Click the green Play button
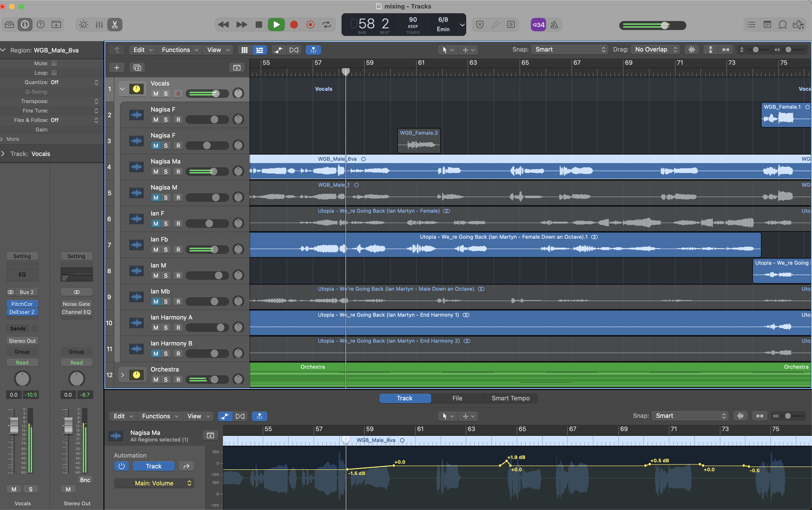Viewport: 812px width, 510px height. pyautogui.click(x=276, y=25)
